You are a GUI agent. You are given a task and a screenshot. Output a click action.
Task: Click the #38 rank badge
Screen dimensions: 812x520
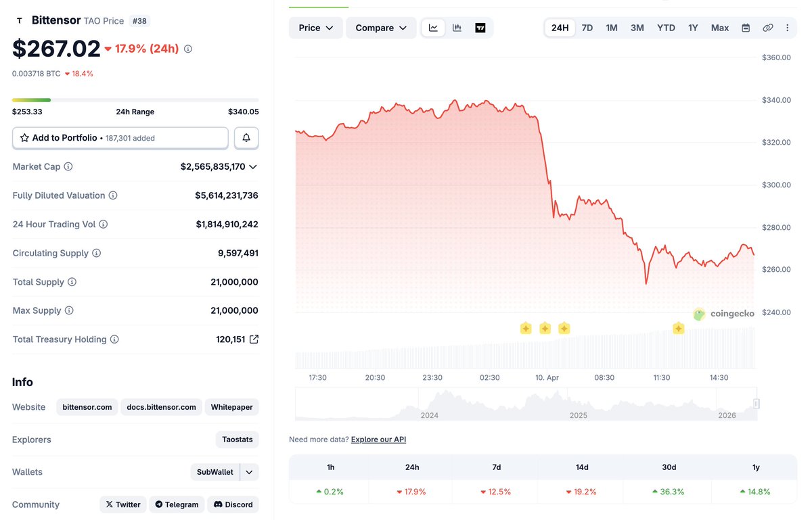click(139, 21)
